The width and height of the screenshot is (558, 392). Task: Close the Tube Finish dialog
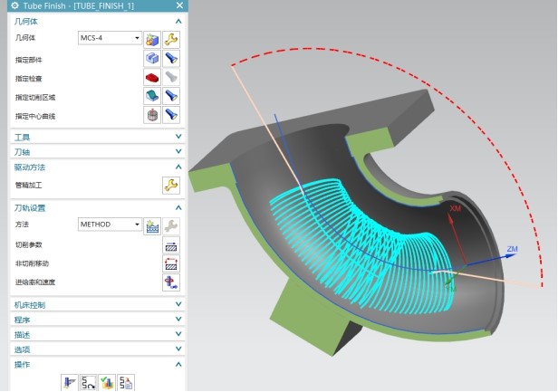178,5
